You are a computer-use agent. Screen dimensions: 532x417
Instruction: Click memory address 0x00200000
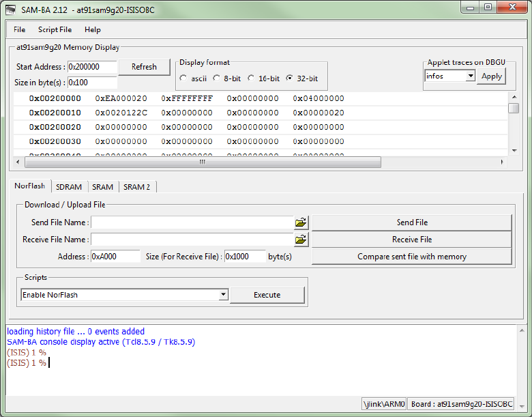(55, 98)
